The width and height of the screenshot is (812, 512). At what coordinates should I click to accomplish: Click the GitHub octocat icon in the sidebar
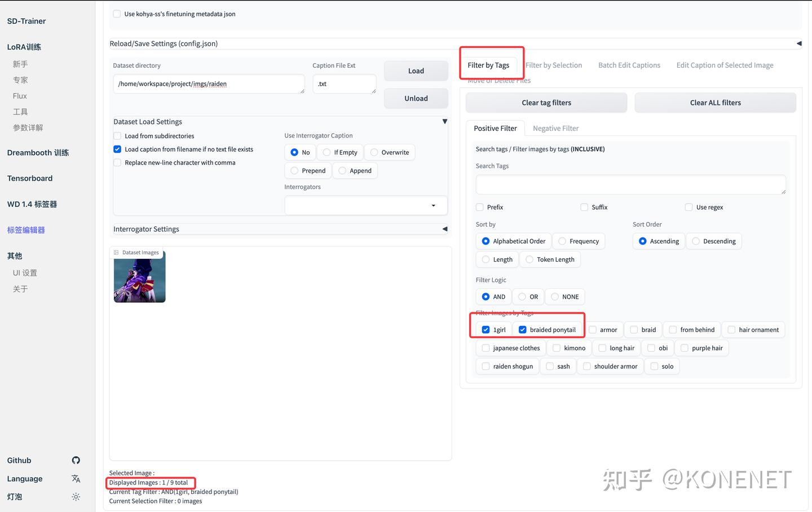click(x=76, y=460)
